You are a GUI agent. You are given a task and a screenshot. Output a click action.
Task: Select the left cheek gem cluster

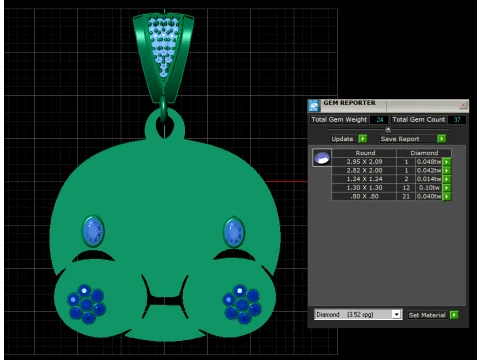click(x=86, y=304)
